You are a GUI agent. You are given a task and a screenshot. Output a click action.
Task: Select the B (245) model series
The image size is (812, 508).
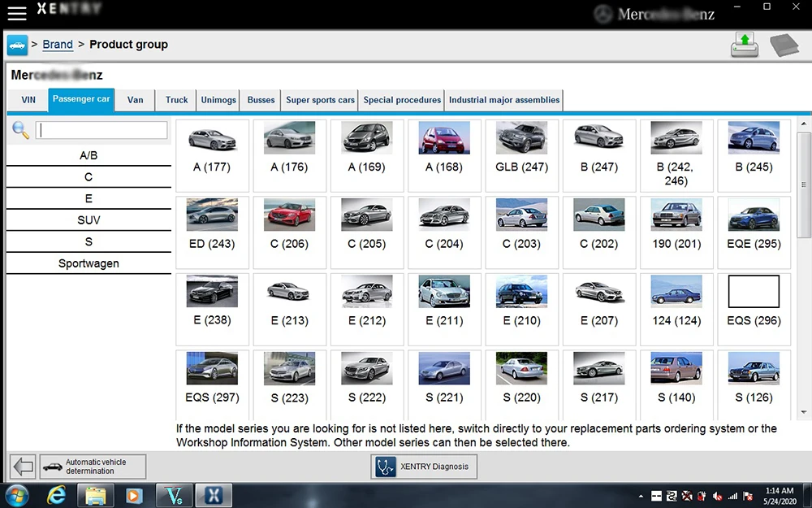click(x=754, y=155)
